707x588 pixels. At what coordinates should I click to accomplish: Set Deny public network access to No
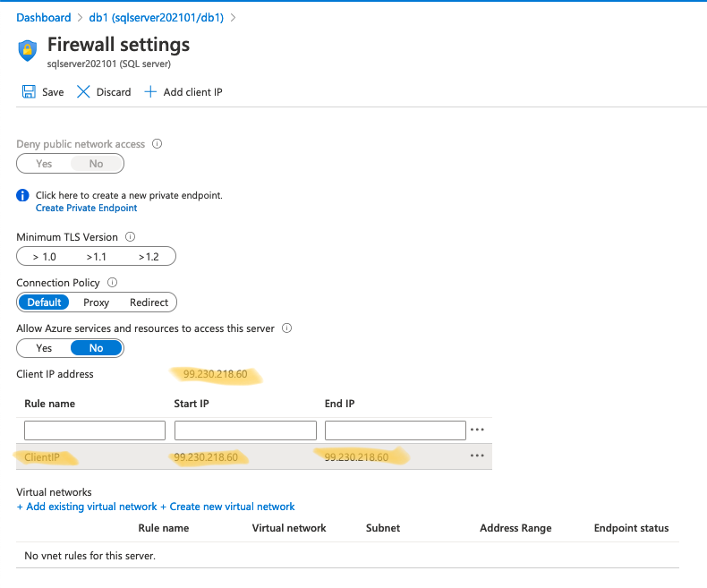tap(96, 163)
